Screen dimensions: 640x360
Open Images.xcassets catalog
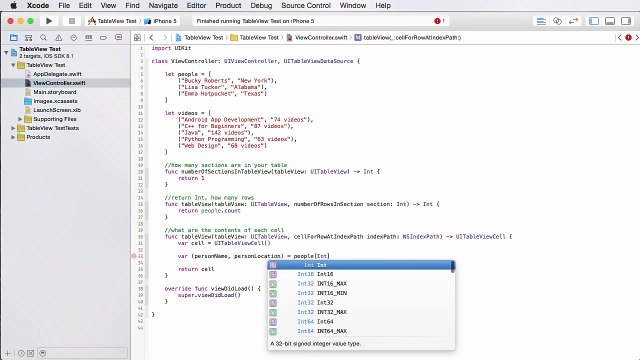55,101
